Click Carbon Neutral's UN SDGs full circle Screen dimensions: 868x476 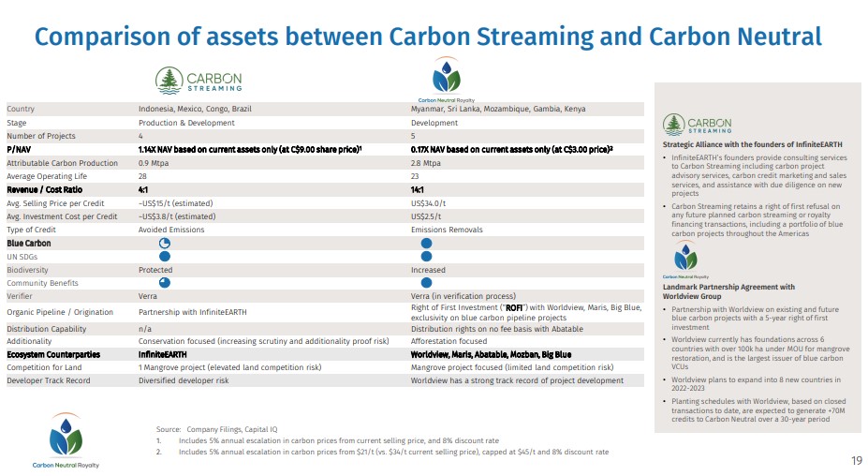[x=426, y=257]
